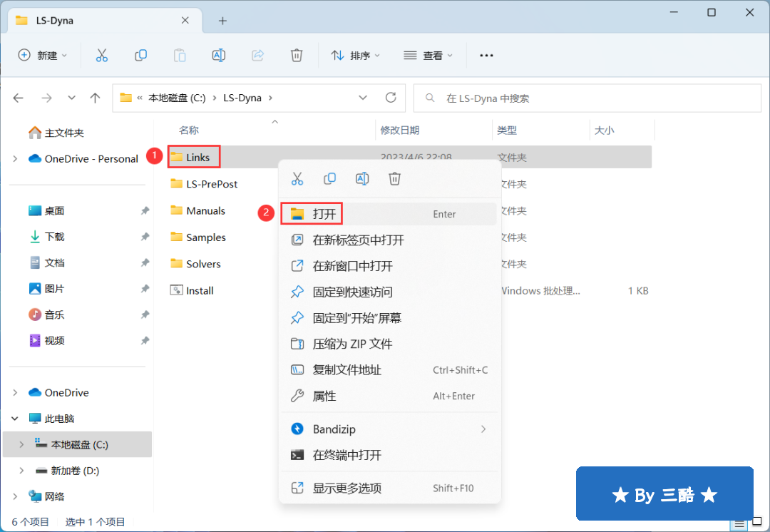Sort by 修改日期 column header
This screenshot has height=532, width=770.
pos(400,131)
